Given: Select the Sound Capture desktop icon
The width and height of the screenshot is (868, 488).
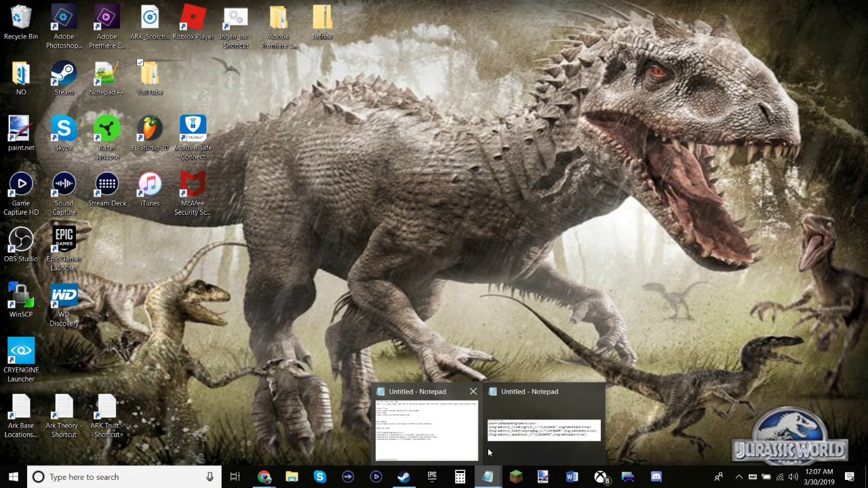Looking at the screenshot, I should pos(64,194).
